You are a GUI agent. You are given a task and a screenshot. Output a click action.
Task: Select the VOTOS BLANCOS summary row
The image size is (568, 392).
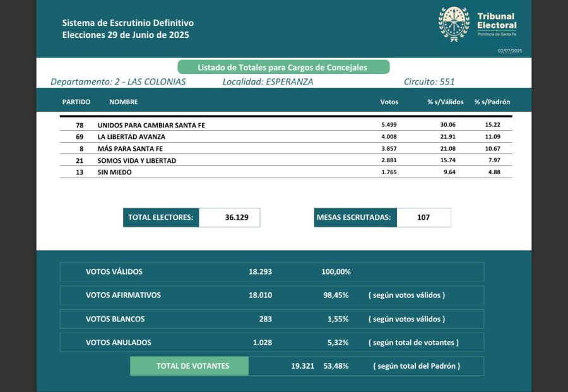pyautogui.click(x=271, y=319)
